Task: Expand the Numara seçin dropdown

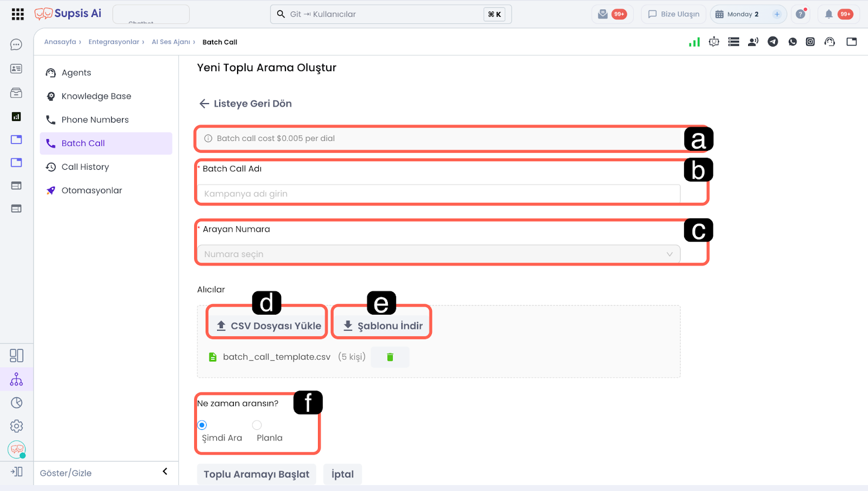Action: coord(438,254)
